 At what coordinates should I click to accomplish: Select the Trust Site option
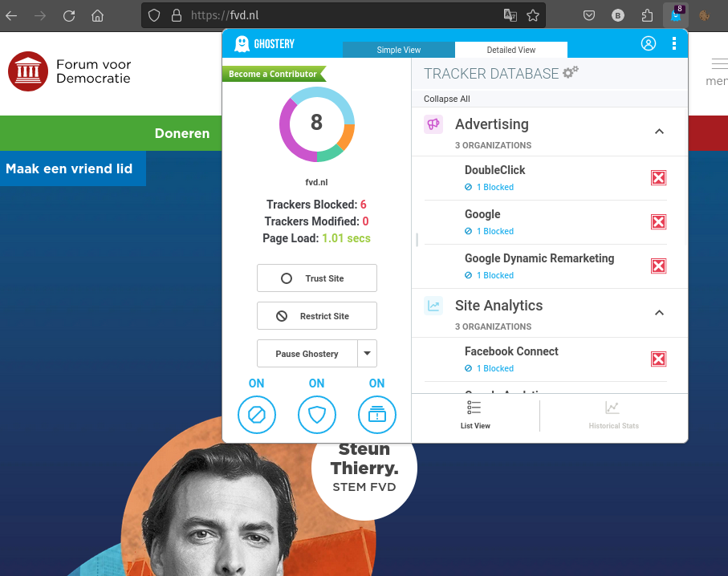click(316, 278)
